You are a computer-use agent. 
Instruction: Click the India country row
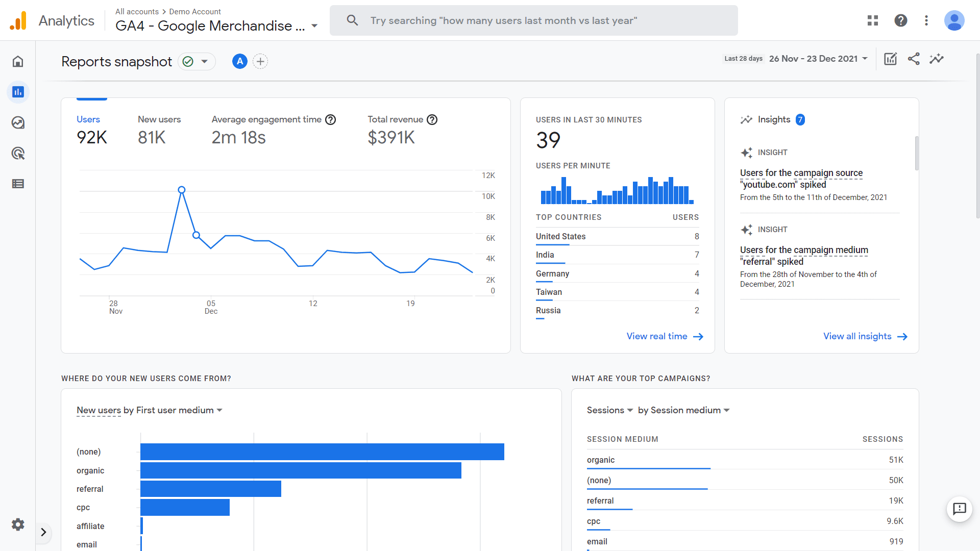(x=617, y=255)
